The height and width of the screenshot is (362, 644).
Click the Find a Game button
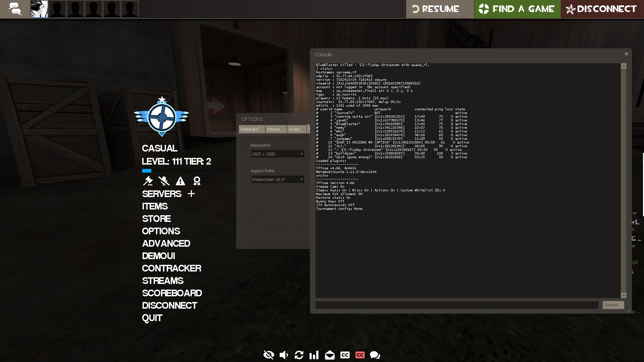(x=517, y=9)
